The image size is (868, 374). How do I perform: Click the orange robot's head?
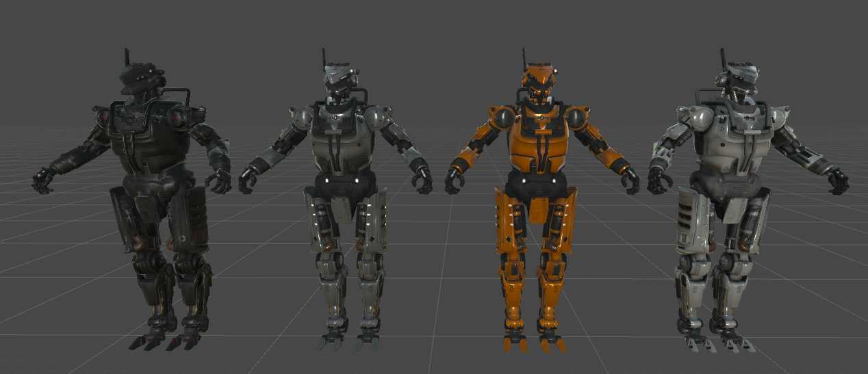[539, 83]
